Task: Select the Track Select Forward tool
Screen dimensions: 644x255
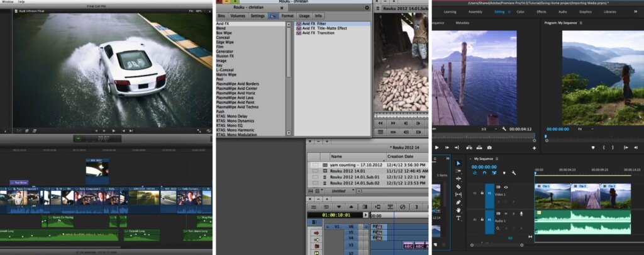Action: pyautogui.click(x=458, y=171)
